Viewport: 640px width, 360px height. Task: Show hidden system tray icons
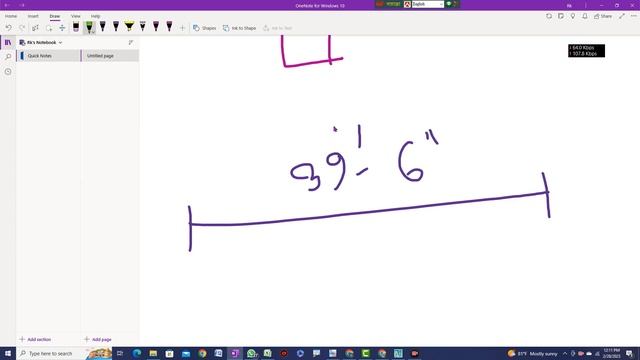click(565, 353)
